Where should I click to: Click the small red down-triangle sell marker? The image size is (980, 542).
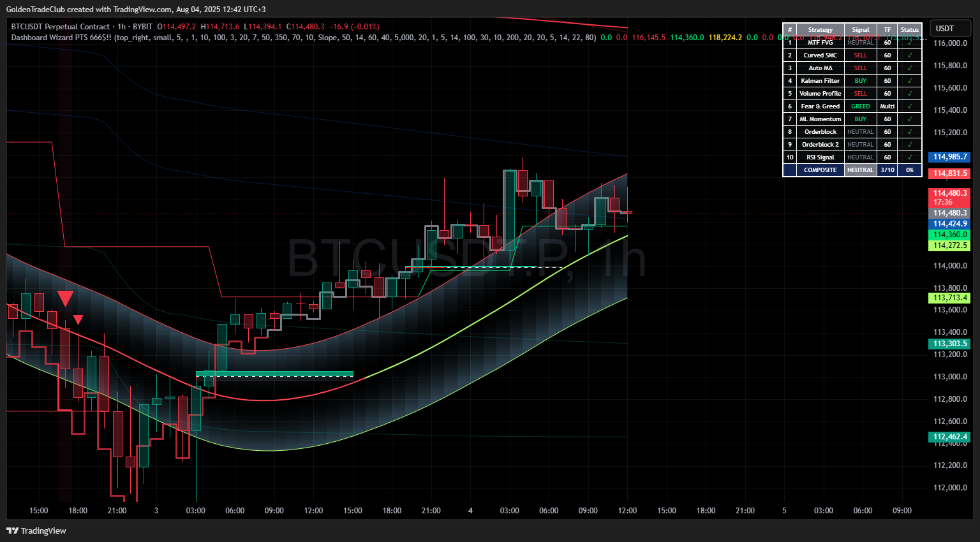[x=78, y=319]
